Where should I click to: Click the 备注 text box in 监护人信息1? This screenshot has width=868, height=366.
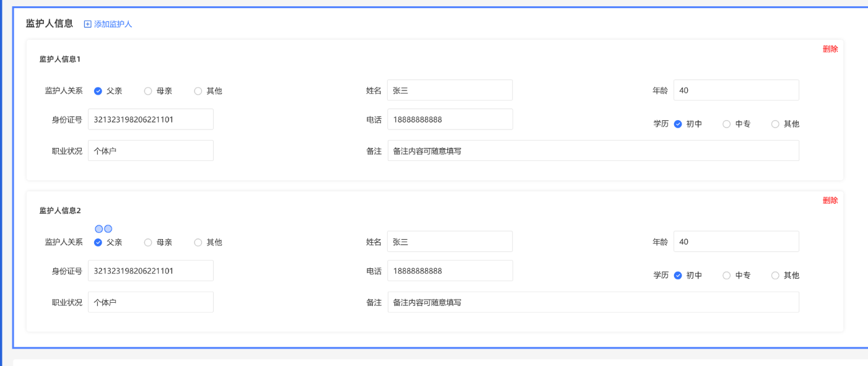coord(593,150)
